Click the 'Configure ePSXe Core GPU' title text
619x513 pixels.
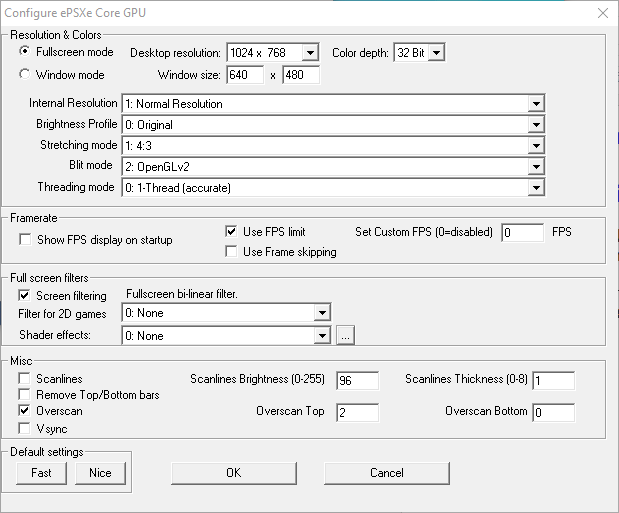[x=75, y=13]
